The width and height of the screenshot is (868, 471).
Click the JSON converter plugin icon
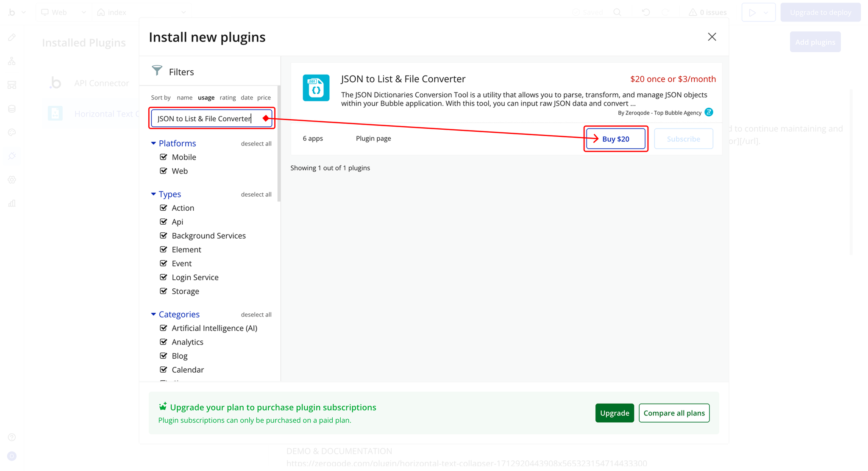pyautogui.click(x=316, y=88)
